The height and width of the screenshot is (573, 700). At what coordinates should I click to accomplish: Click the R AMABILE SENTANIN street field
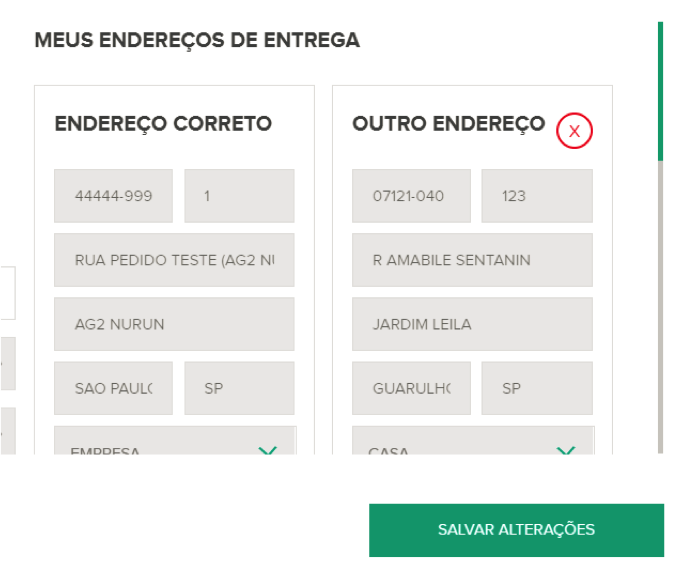point(472,260)
